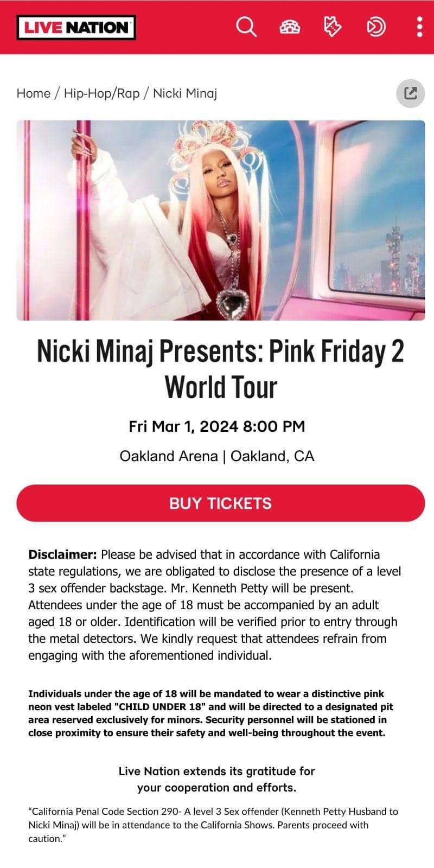Open the tickets icon in header
Screen dimensions: 434x868
(x=332, y=27)
